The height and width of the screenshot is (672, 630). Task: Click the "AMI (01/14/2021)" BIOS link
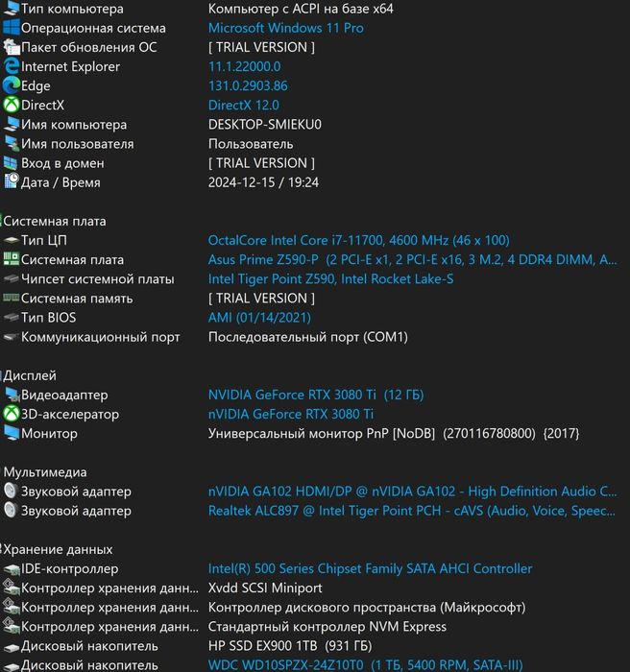click(259, 318)
